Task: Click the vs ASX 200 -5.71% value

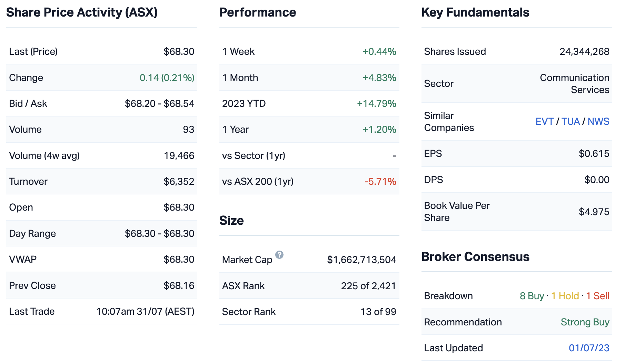Action: click(x=380, y=181)
